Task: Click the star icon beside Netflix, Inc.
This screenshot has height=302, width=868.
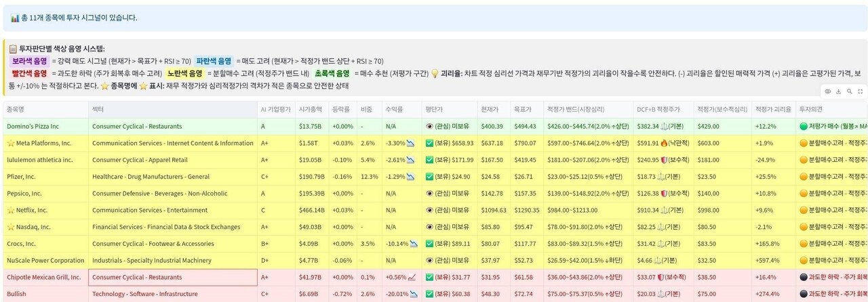Action: click(x=10, y=210)
